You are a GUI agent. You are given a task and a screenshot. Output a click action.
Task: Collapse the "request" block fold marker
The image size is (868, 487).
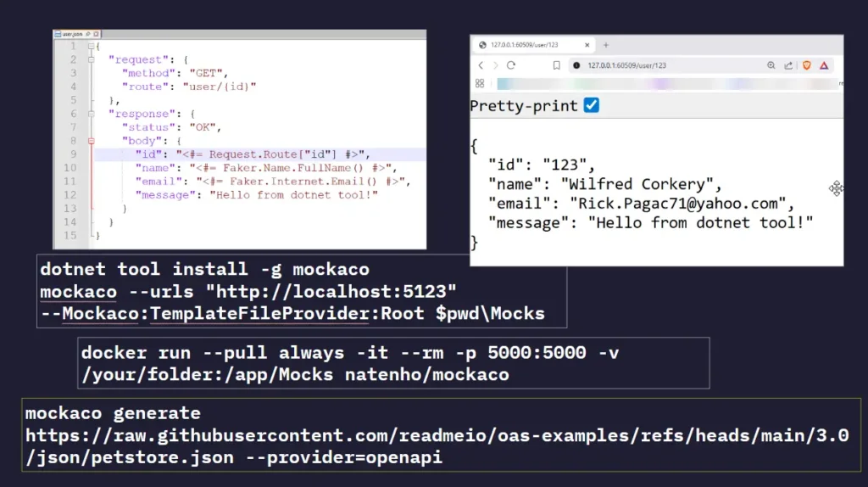92,59
